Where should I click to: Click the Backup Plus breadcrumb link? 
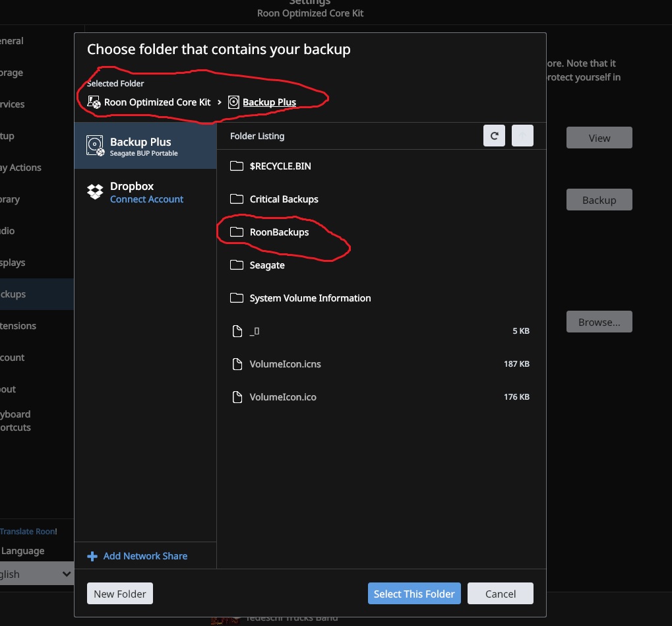point(269,102)
